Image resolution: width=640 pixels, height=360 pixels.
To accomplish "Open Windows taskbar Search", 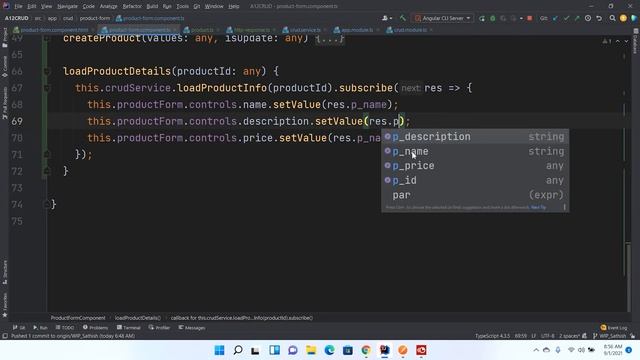I will coord(238,350).
